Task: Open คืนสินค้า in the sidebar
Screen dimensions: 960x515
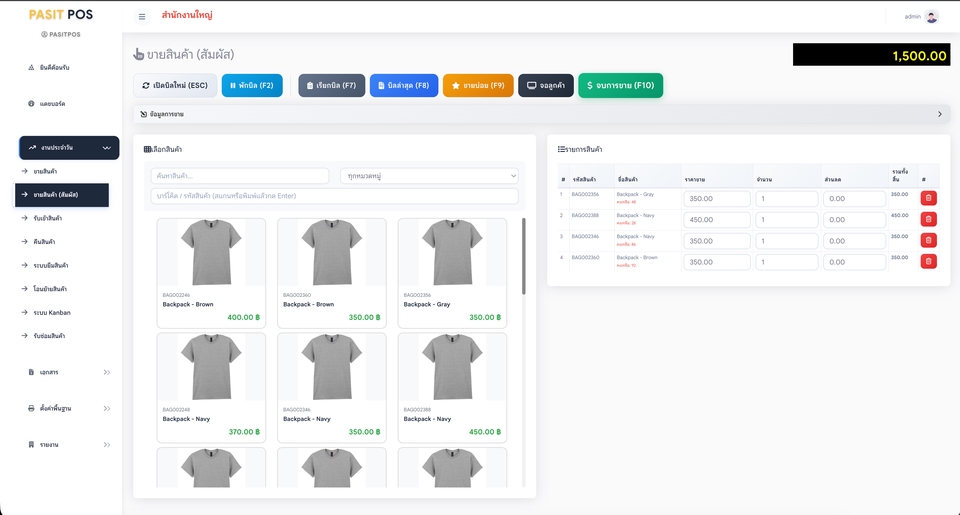Action: [44, 241]
